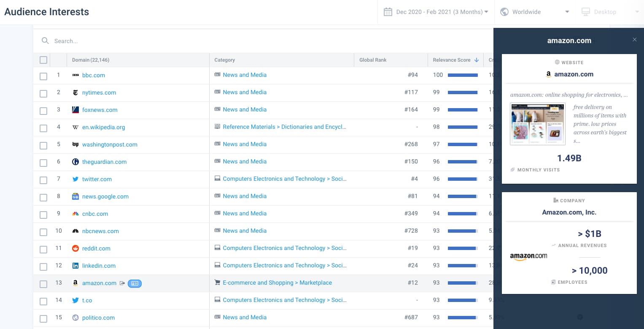Toggle the select-all header checkbox
Viewport: 644px width, 329px height.
coord(43,60)
